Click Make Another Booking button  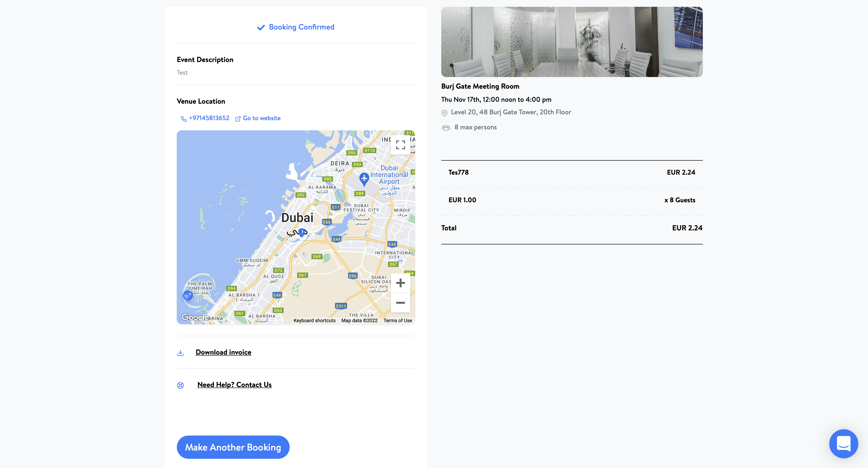click(233, 447)
